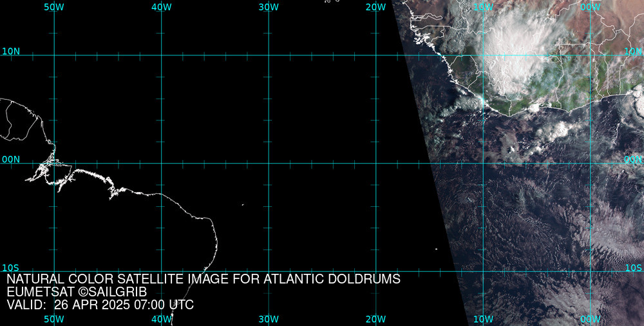This screenshot has height=326, width=644.
Task: Click the 10S label beside the 00W meridian
Action: coord(633,268)
